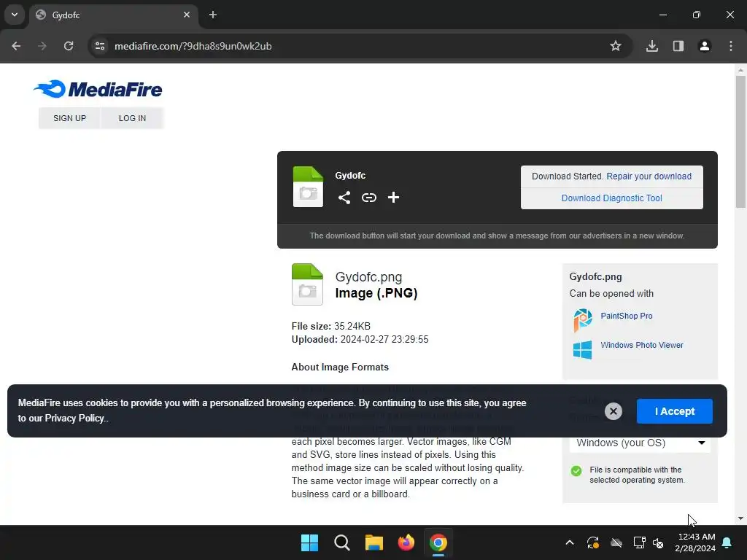Toggle Chrome side panel icon
The width and height of the screenshot is (747, 560).
(x=678, y=46)
